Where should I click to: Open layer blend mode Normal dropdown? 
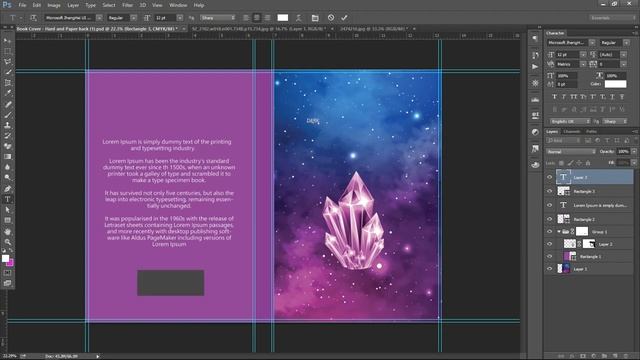[571, 151]
